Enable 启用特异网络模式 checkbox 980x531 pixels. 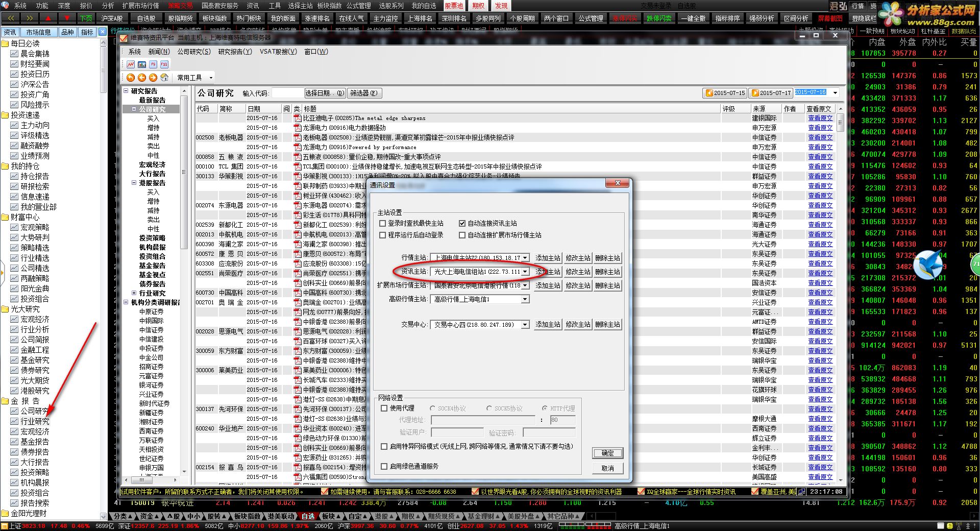point(384,446)
